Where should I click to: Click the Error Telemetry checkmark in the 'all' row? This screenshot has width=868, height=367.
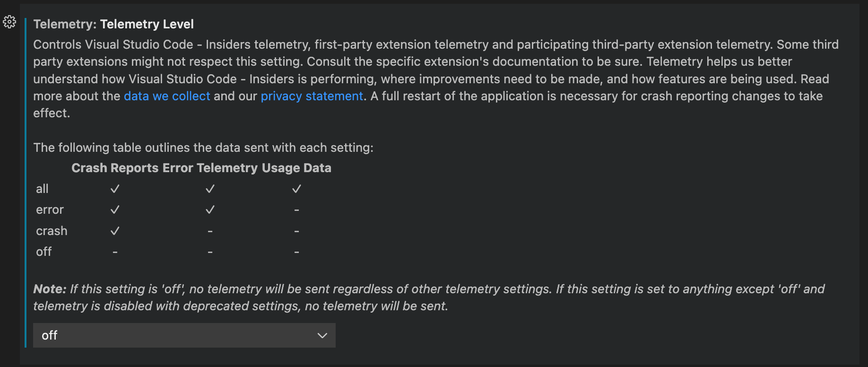coord(210,188)
